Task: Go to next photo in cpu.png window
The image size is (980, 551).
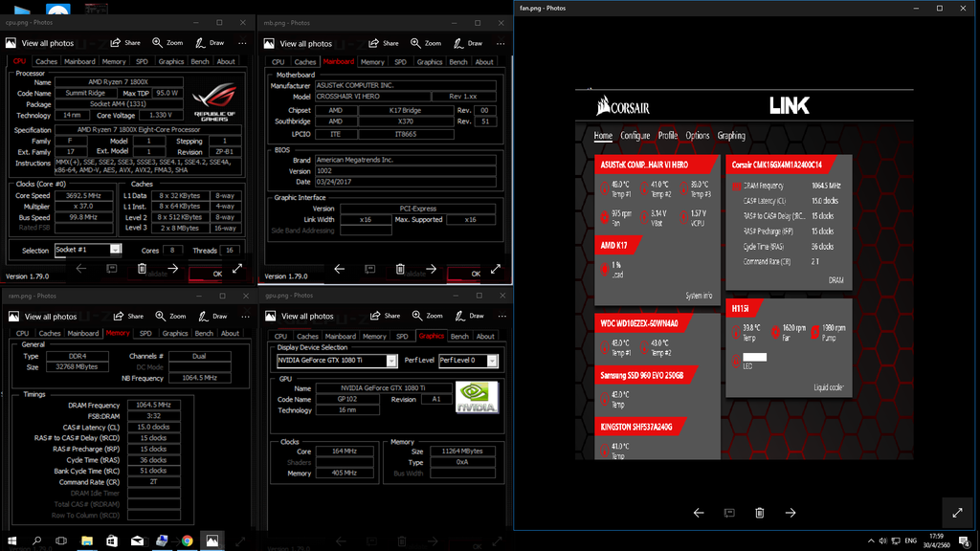Action: (173, 269)
